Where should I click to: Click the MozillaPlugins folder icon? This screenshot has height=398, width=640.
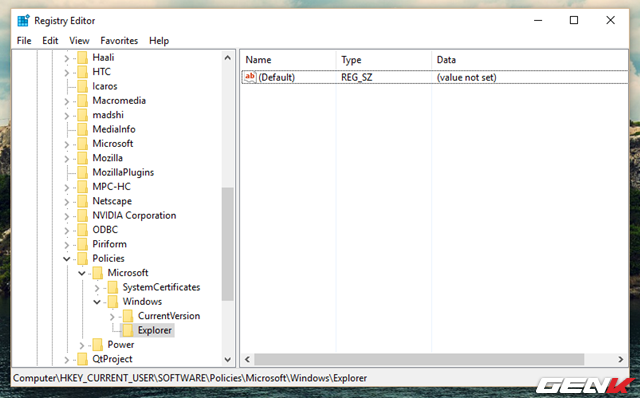tap(82, 172)
